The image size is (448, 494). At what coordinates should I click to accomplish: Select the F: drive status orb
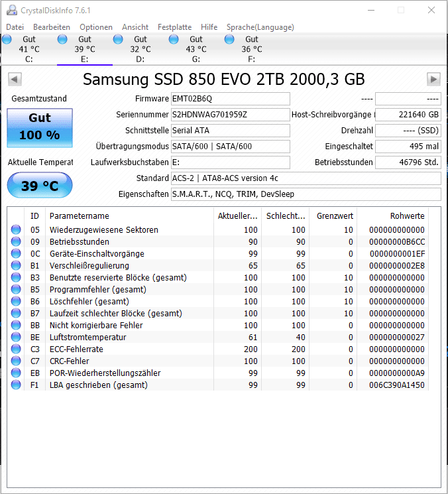[x=229, y=39]
